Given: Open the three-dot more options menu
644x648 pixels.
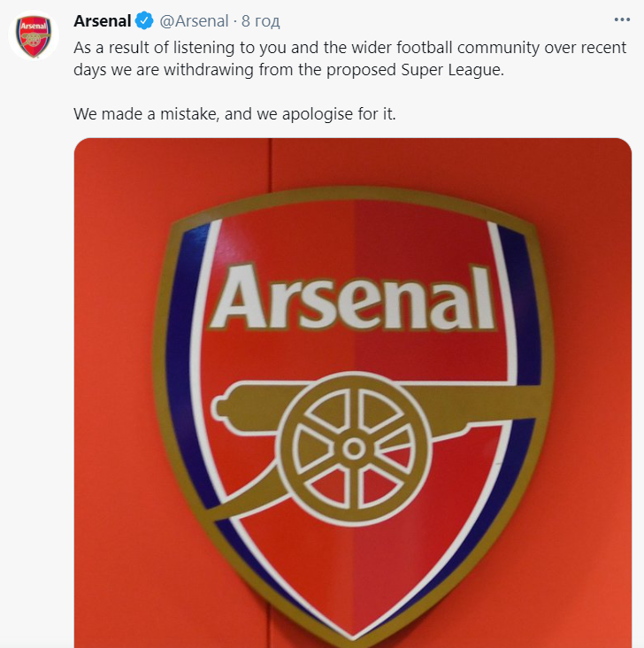Looking at the screenshot, I should 622,19.
